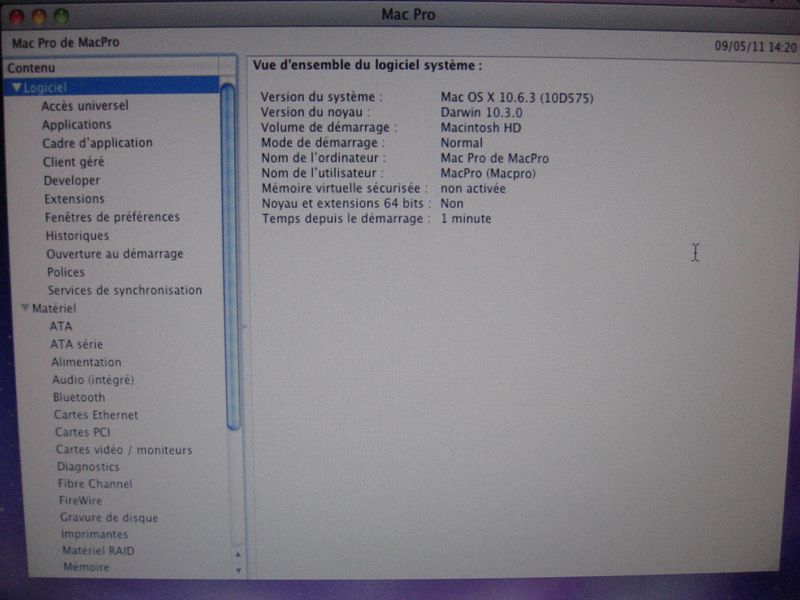Open the Bluetooth hardware entry
800x600 pixels.
[x=79, y=397]
